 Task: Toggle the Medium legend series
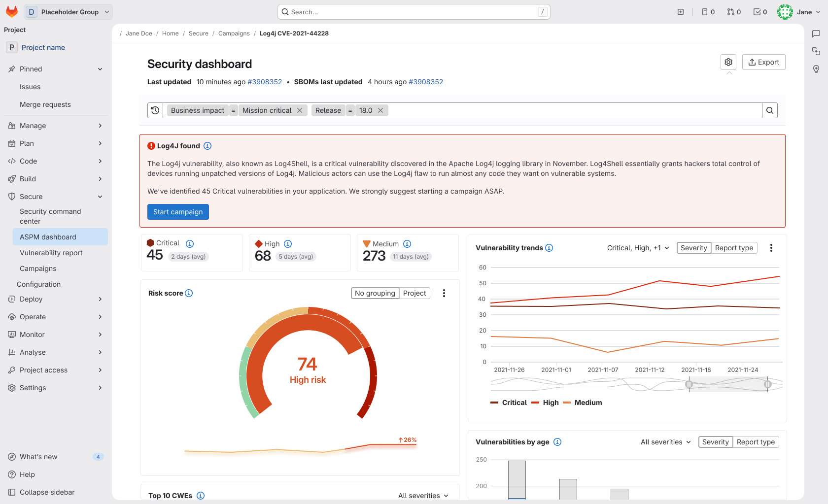pyautogui.click(x=583, y=403)
